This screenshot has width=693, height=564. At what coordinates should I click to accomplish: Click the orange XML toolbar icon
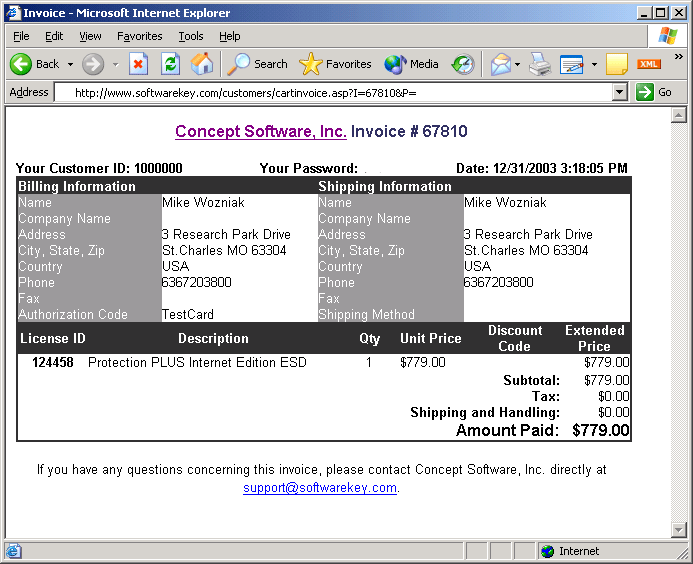649,65
